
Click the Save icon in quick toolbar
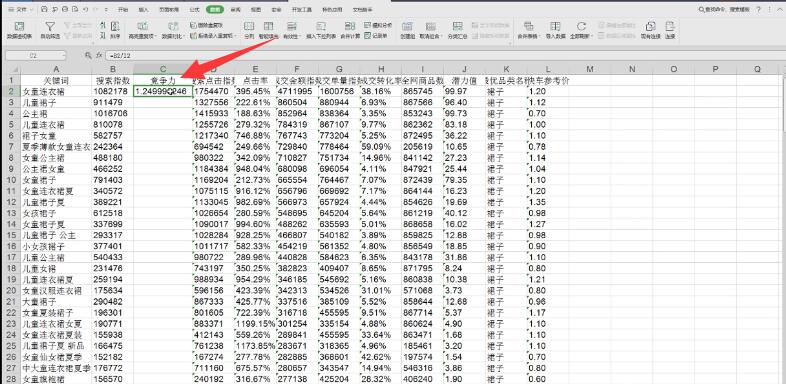tap(45, 10)
